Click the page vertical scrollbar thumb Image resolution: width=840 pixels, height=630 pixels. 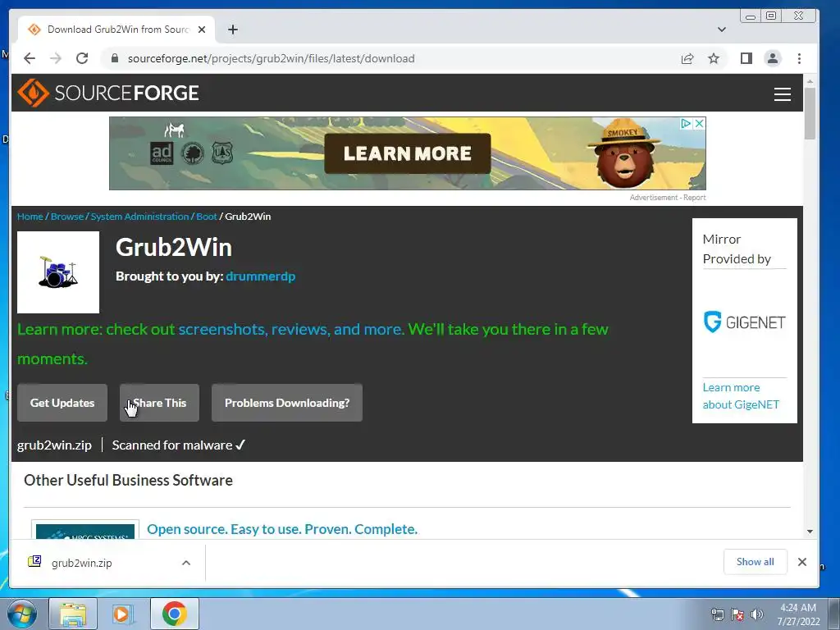810,113
